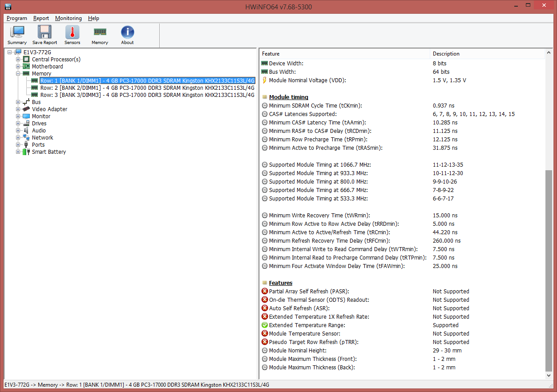This screenshot has width=557, height=392.
Task: Click the Ports plug tree icon
Action: 26,145
